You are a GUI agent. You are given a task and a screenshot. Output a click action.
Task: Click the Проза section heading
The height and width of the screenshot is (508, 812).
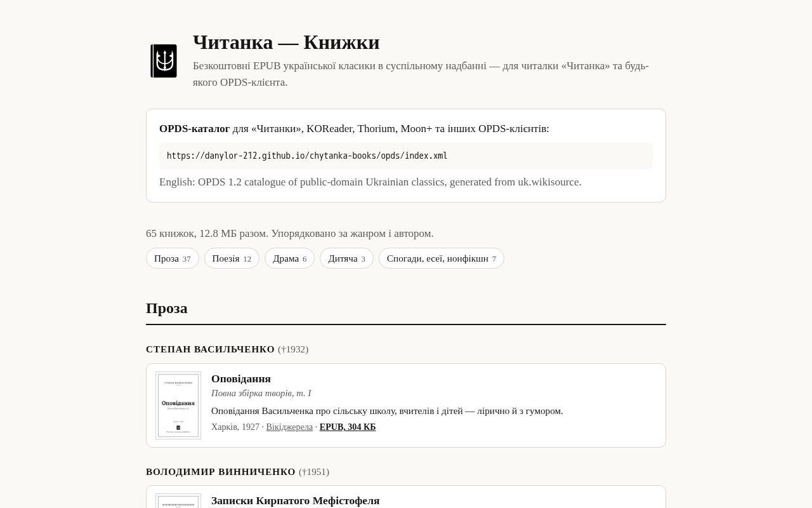167,308
